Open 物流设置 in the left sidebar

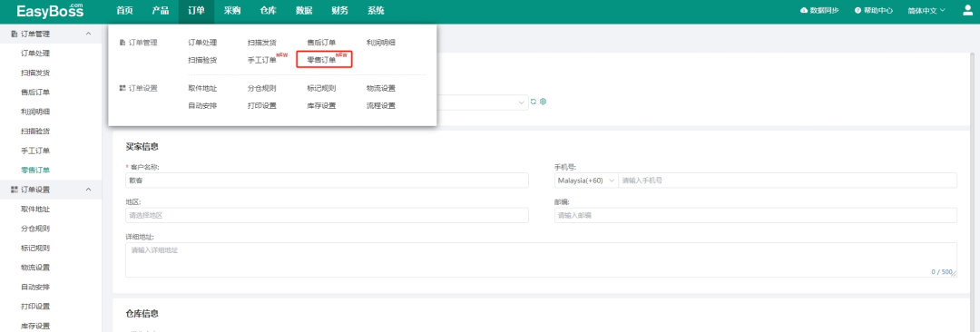35,267
